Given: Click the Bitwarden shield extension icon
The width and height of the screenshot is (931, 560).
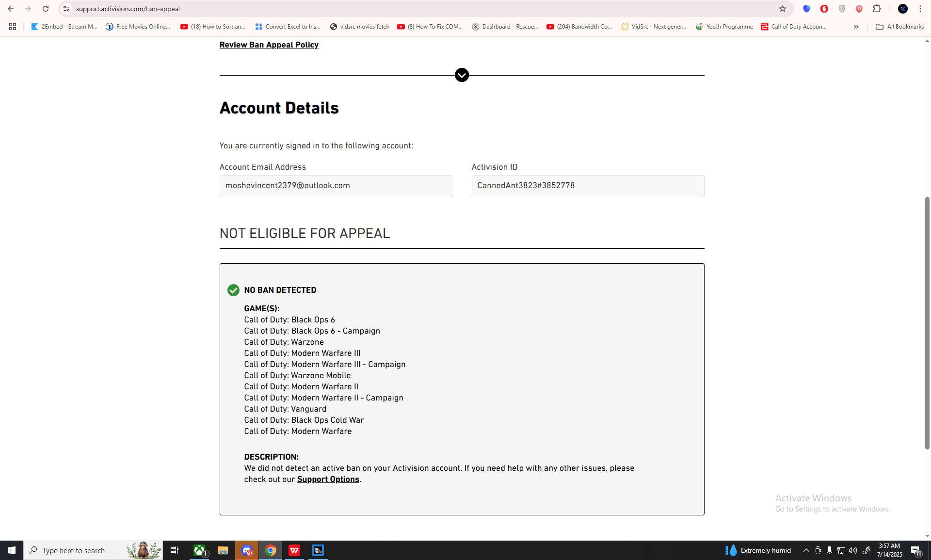Looking at the screenshot, I should (x=806, y=9).
